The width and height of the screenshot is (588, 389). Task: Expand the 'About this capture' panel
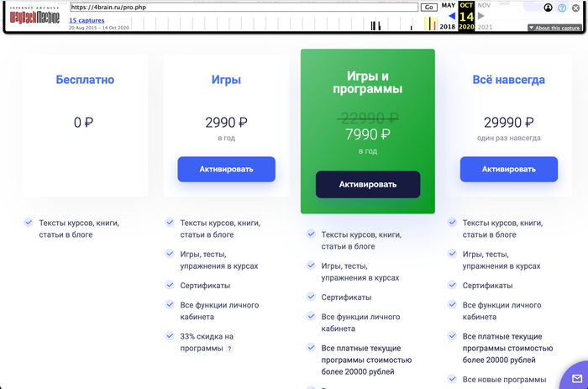tap(554, 28)
